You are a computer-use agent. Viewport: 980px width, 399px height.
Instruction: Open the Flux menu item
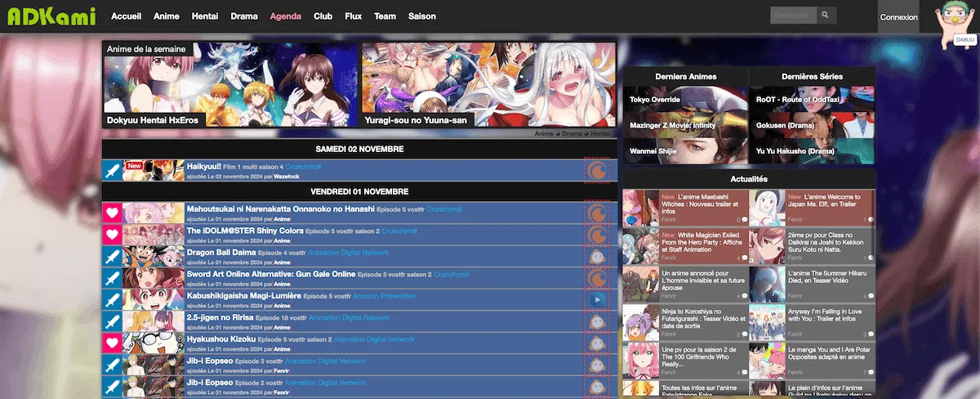coord(354,16)
